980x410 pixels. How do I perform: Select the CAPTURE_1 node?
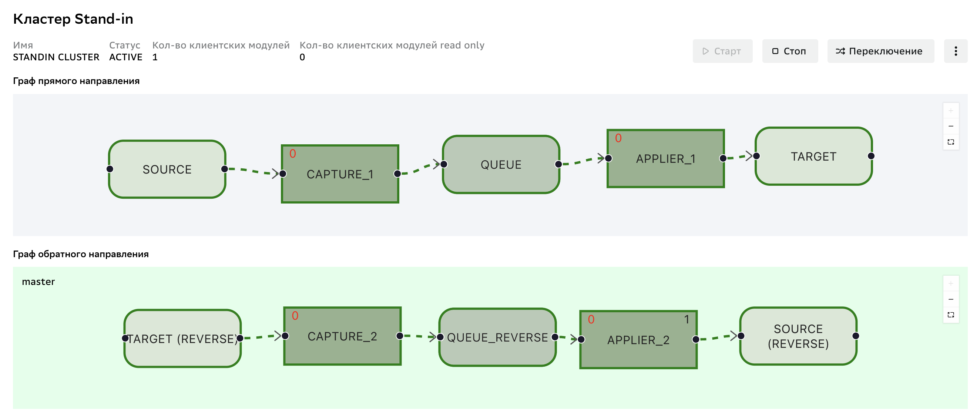[x=340, y=174]
